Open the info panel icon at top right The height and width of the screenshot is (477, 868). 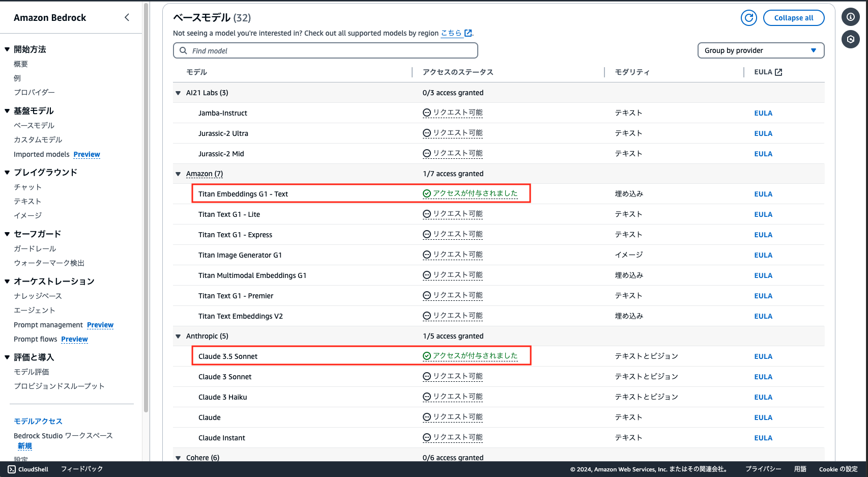point(850,17)
